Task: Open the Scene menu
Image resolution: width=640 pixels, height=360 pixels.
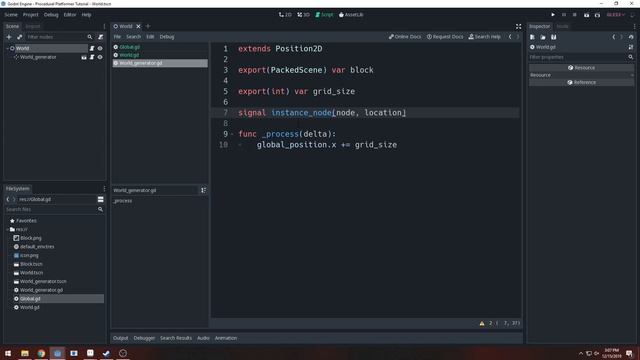Action: click(x=11, y=15)
